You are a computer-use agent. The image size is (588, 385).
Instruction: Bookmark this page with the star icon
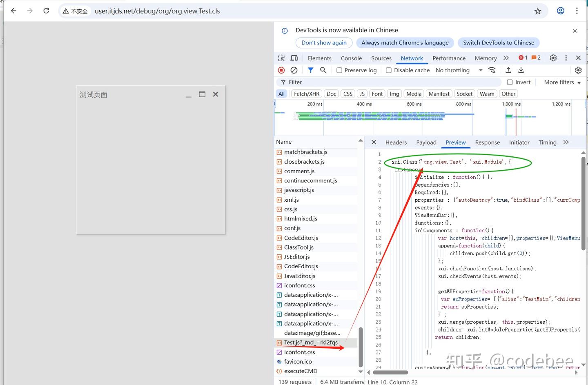(x=538, y=11)
